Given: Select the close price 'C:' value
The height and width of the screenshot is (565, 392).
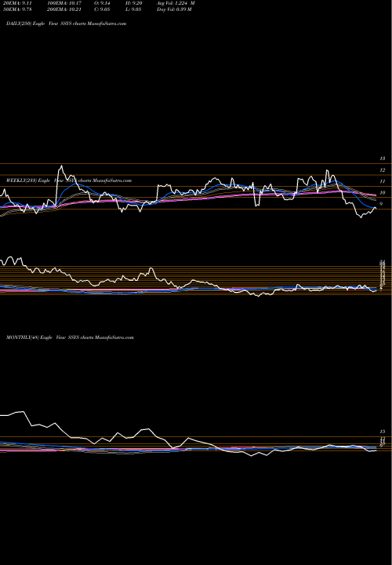Looking at the screenshot, I should click(x=102, y=9).
